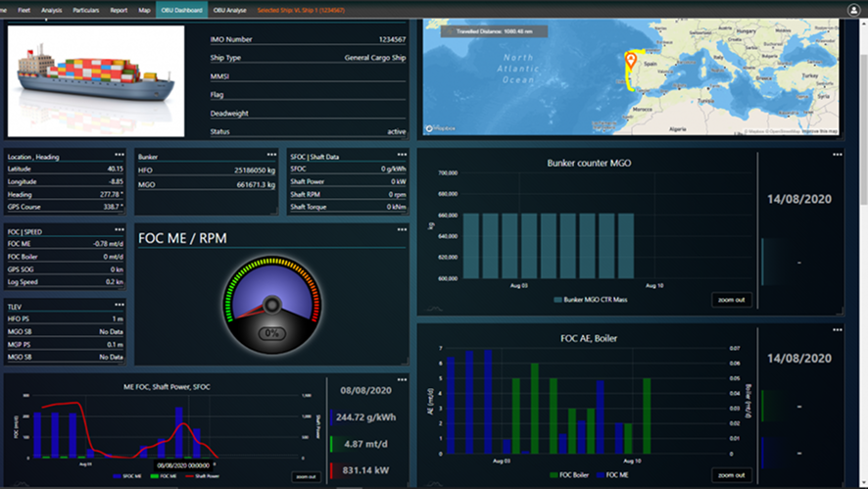Click the 4.87 mt/d readout

[x=365, y=444]
